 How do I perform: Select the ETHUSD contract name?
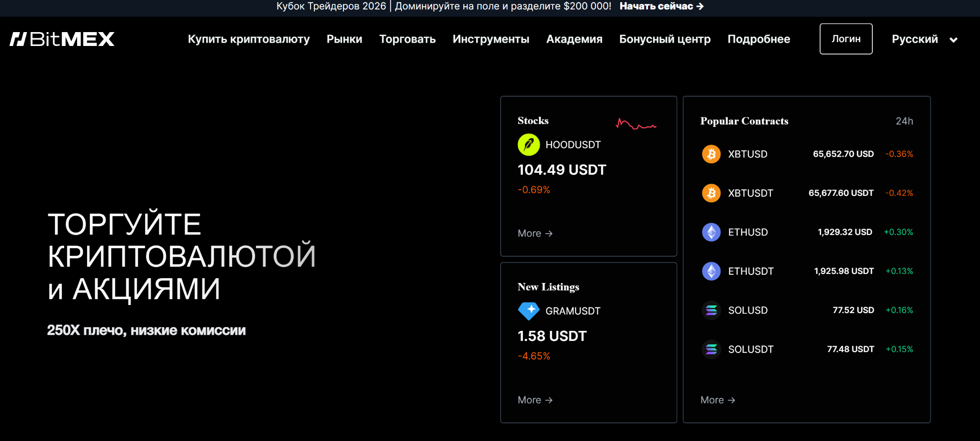(748, 232)
